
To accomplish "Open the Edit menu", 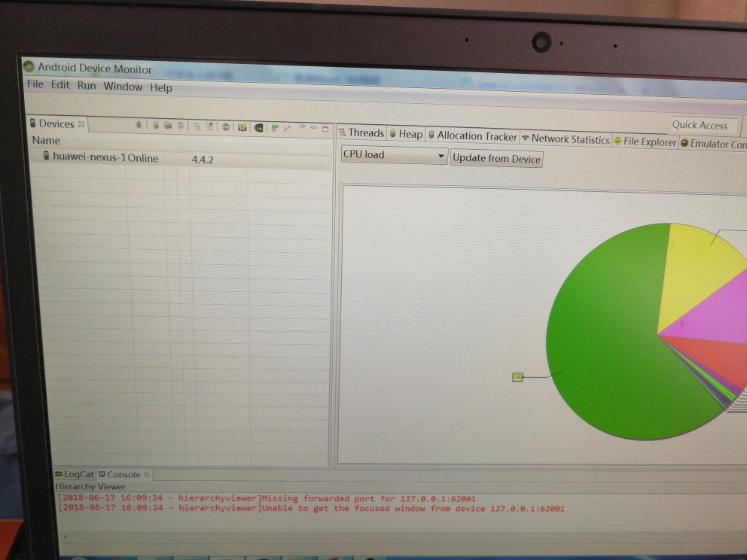I will coord(60,85).
